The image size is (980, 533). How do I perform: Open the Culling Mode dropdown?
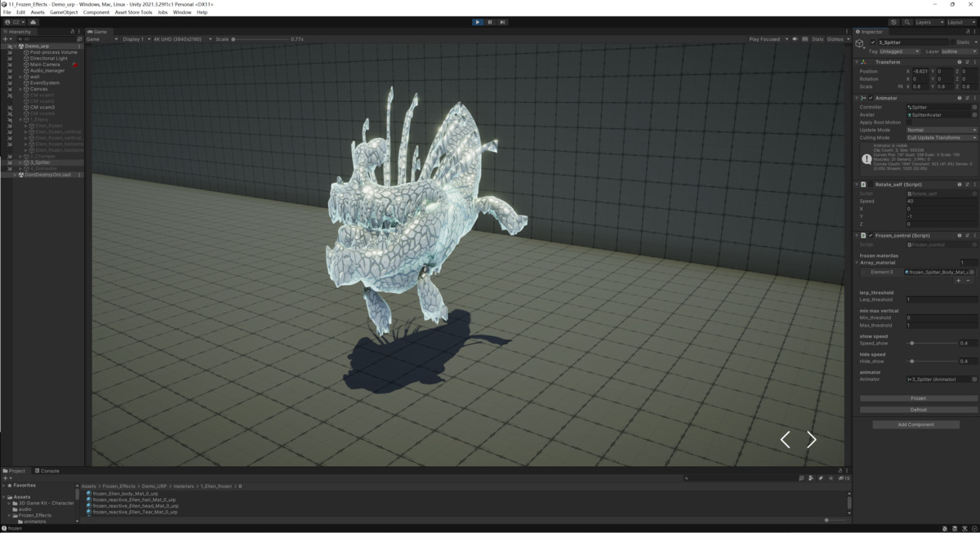[x=941, y=138]
